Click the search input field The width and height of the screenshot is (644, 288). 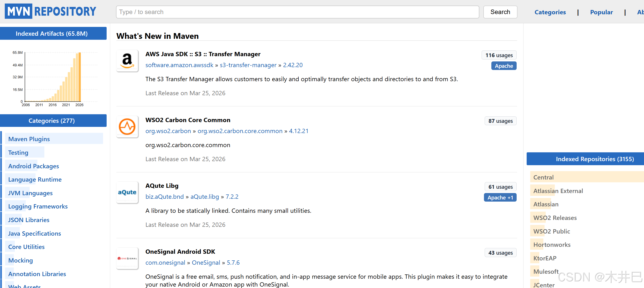click(297, 12)
